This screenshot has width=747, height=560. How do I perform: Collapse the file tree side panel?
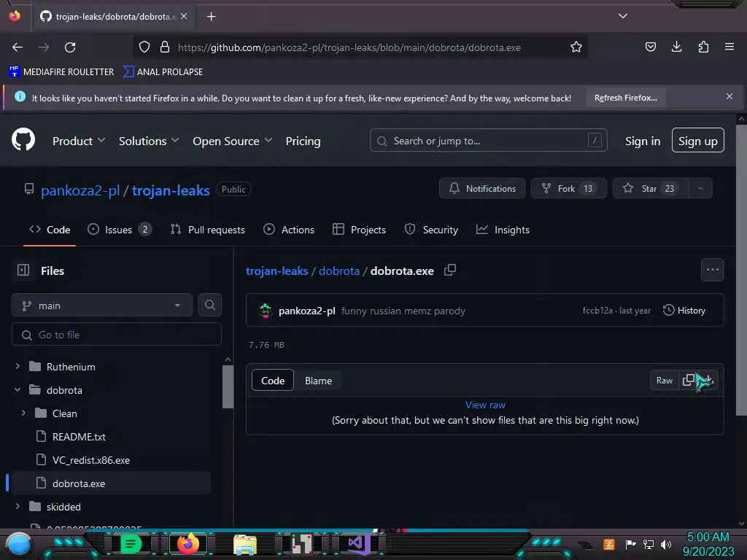23,271
